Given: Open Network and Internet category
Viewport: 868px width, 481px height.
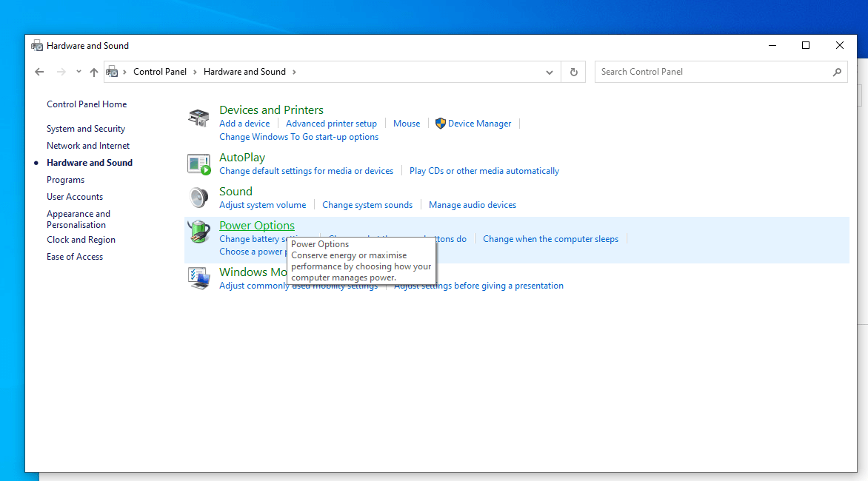Looking at the screenshot, I should click(x=88, y=145).
